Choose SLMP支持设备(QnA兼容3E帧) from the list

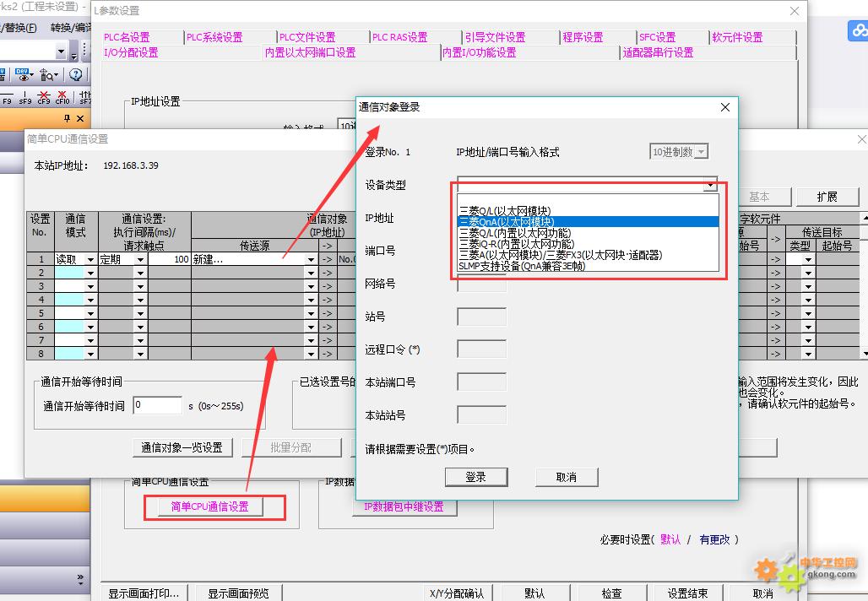589,266
